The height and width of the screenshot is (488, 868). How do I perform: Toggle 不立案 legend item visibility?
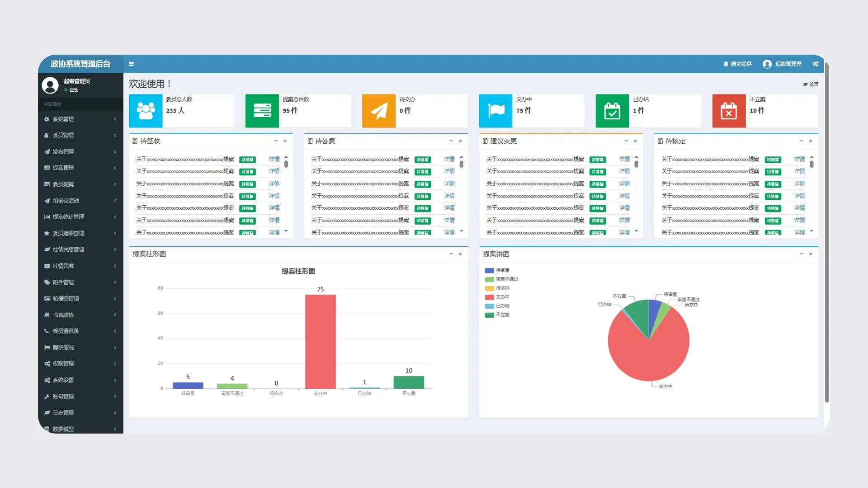tap(497, 315)
